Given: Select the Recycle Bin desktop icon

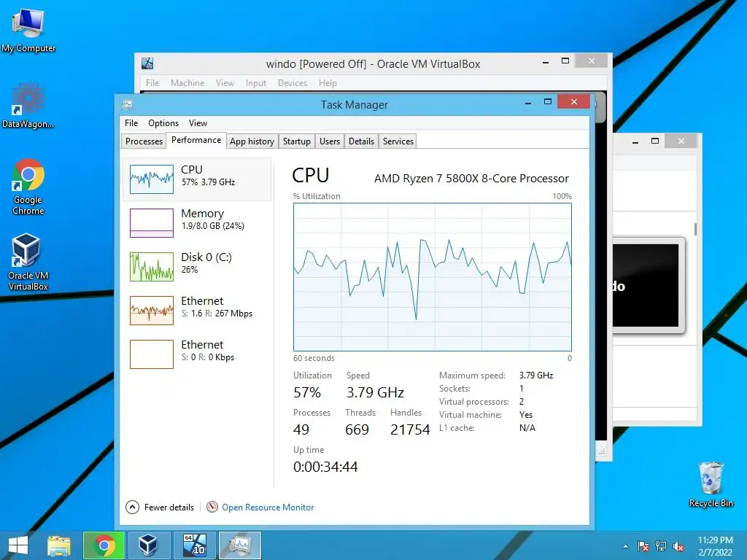Looking at the screenshot, I should [711, 484].
